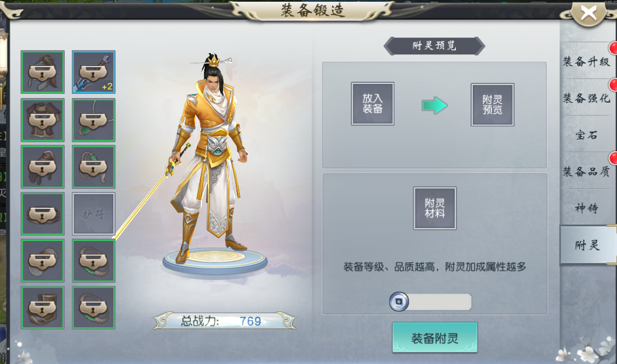Image resolution: width=617 pixels, height=364 pixels.
Task: Click the empty 护符 talisman slot
Action: [93, 214]
